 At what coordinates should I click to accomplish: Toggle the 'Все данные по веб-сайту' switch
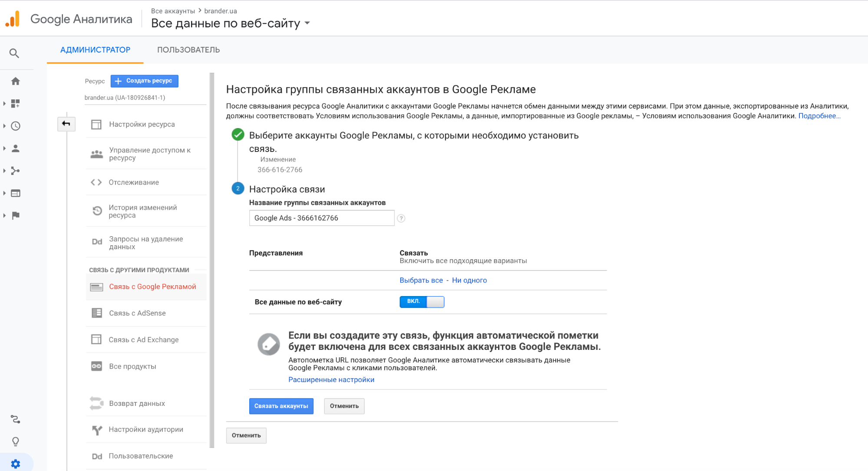(x=422, y=302)
